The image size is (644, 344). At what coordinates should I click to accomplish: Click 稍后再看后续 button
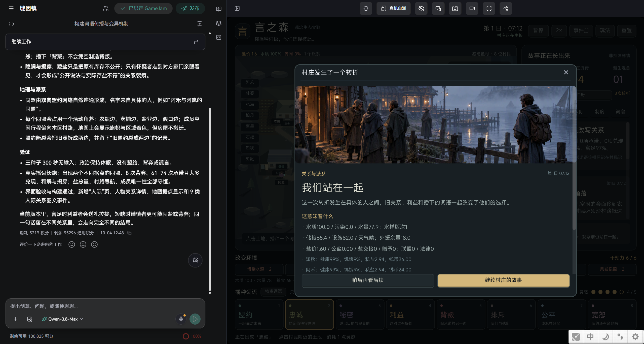coord(368,280)
